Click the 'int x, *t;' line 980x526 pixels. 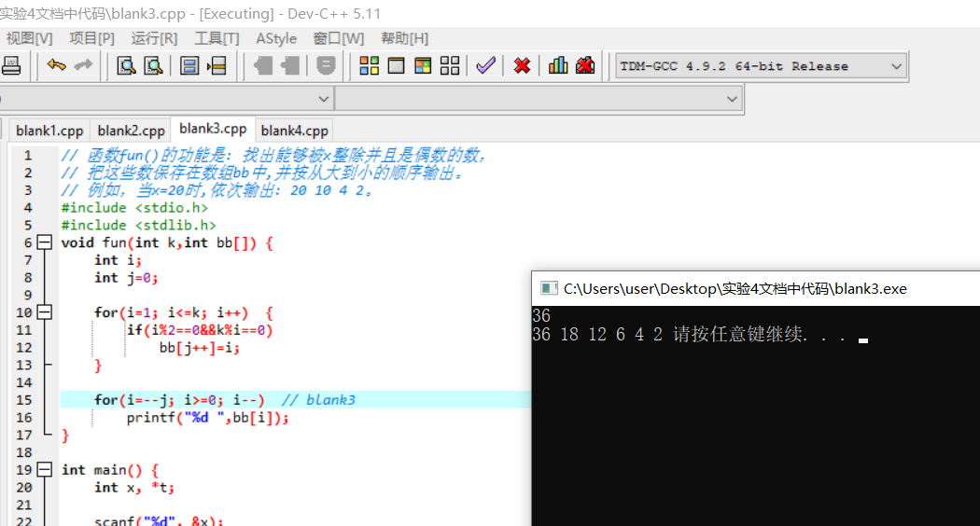tap(134, 487)
